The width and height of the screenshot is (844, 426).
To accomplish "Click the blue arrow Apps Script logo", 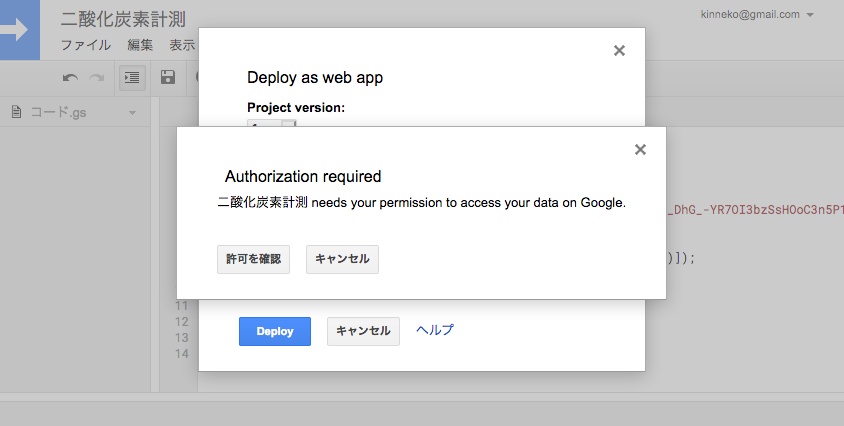I will (x=19, y=29).
